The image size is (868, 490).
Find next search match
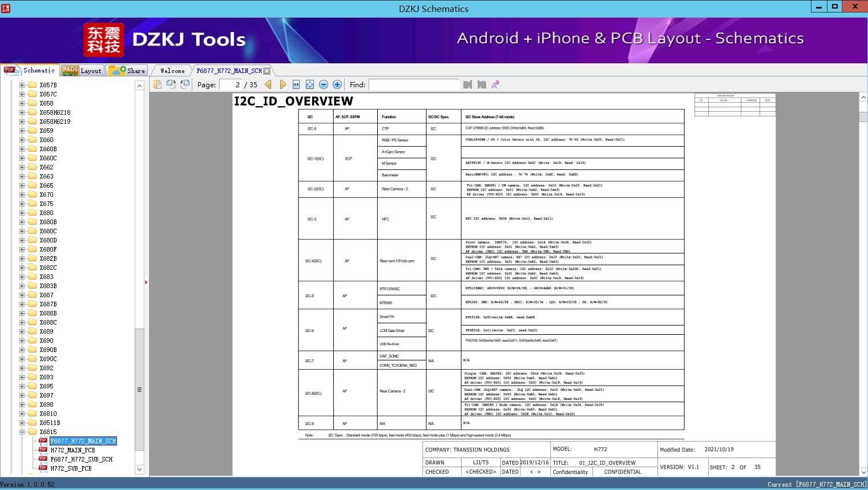482,84
